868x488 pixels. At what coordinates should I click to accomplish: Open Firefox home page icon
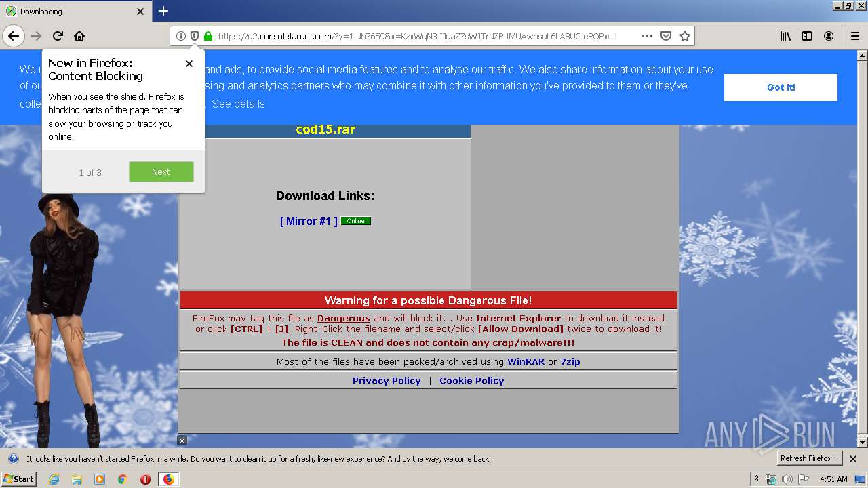pyautogui.click(x=79, y=36)
